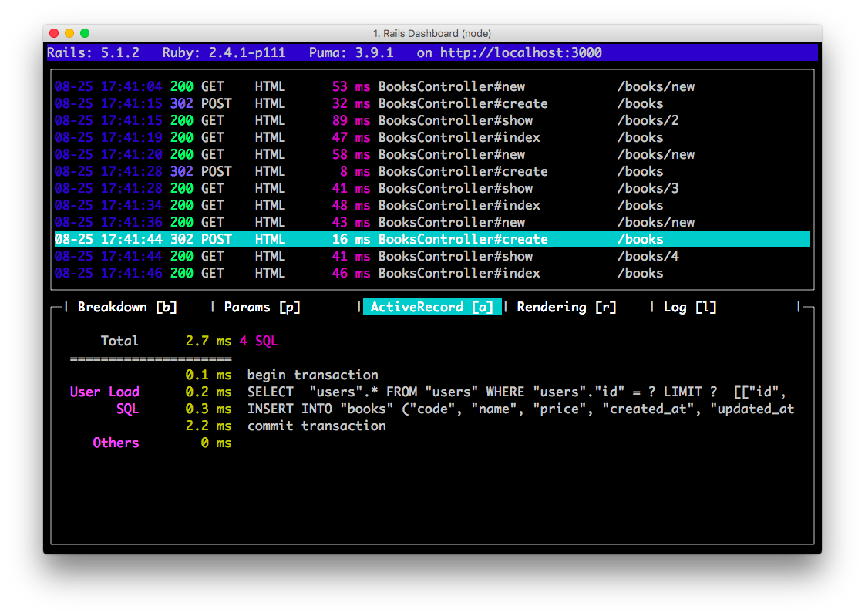Click the 'begin transaction' SQL line
Image resolution: width=865 pixels, height=616 pixels.
[312, 375]
